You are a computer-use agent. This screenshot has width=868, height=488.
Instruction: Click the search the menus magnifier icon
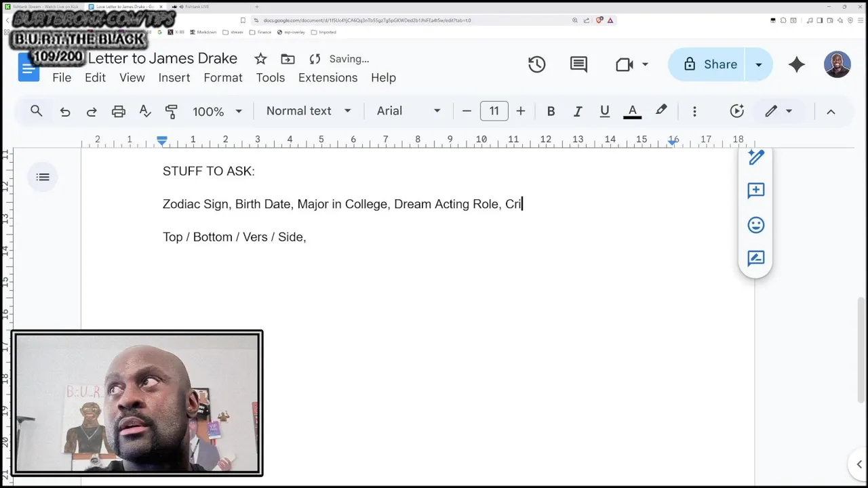click(37, 111)
